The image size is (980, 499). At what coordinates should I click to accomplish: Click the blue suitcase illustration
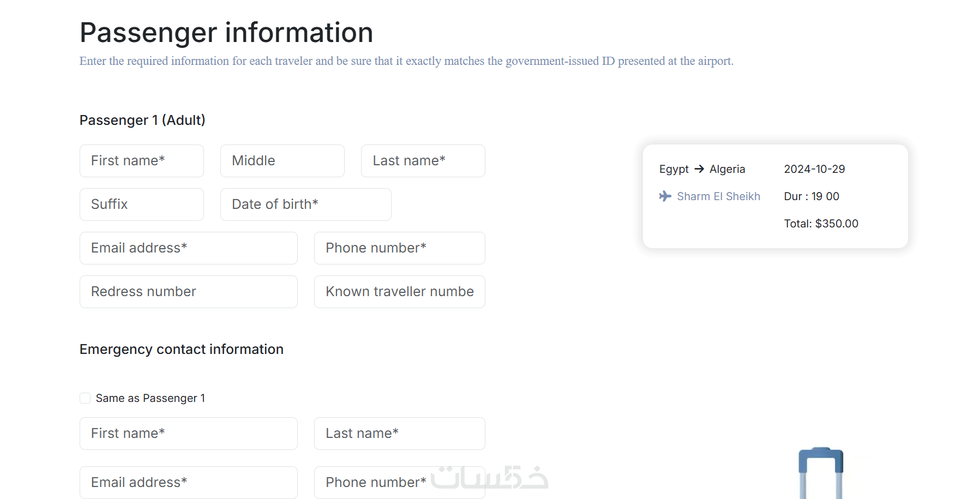point(821,472)
